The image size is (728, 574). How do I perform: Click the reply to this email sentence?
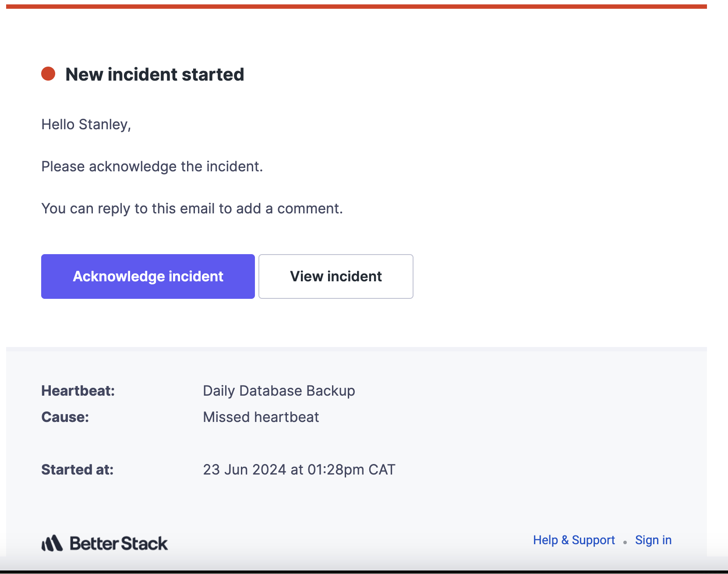pyautogui.click(x=192, y=209)
